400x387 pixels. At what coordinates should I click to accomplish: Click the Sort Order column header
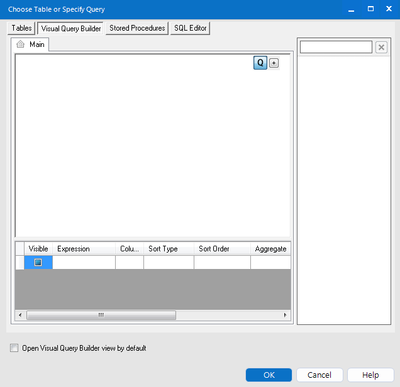[x=222, y=249]
